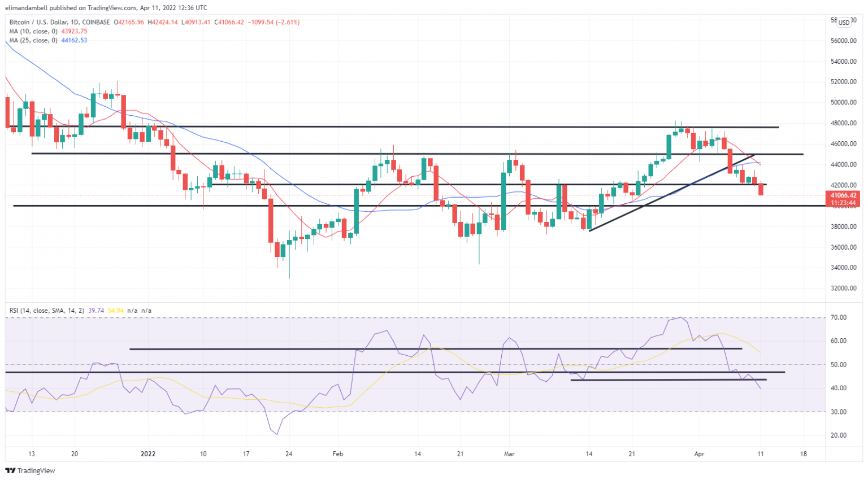Click the 50000.00 price axis label
Viewport: 868px width, 480px height.
pos(843,103)
